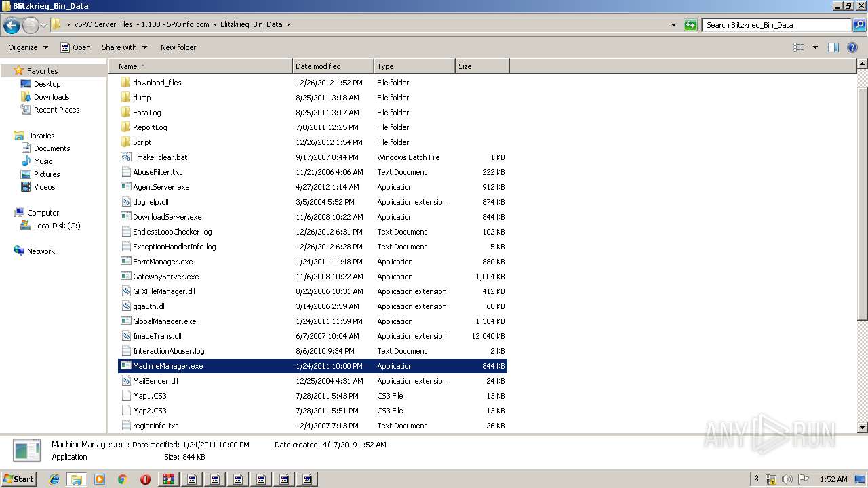The height and width of the screenshot is (488, 868).
Task: Open the Help question mark icon
Action: (852, 47)
